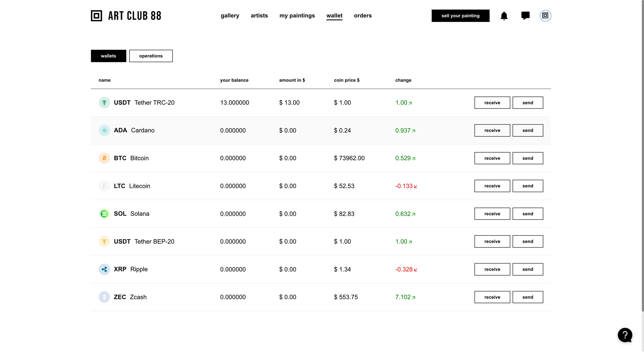Receive SOL Solana

[x=492, y=214]
